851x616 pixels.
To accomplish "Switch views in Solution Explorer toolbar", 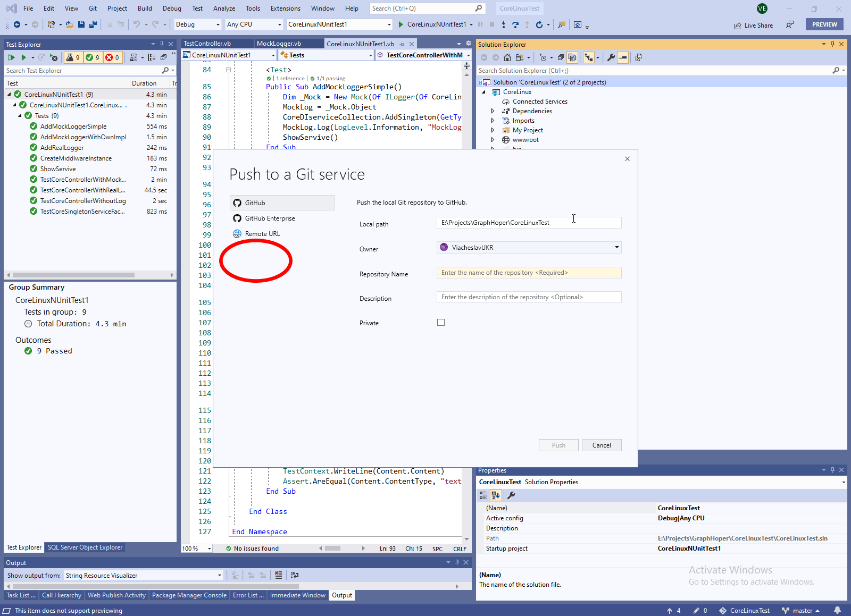I will click(x=520, y=57).
